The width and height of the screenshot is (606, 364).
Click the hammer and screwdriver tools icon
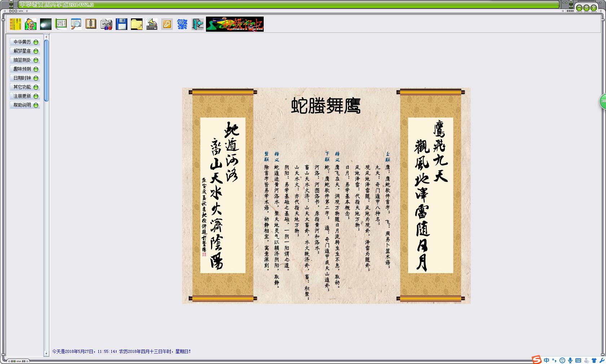click(106, 24)
